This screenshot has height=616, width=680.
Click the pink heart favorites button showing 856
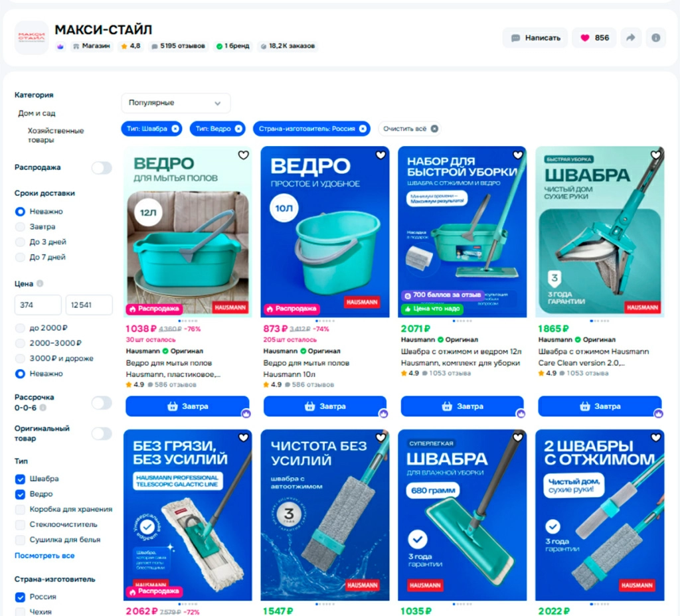click(594, 38)
